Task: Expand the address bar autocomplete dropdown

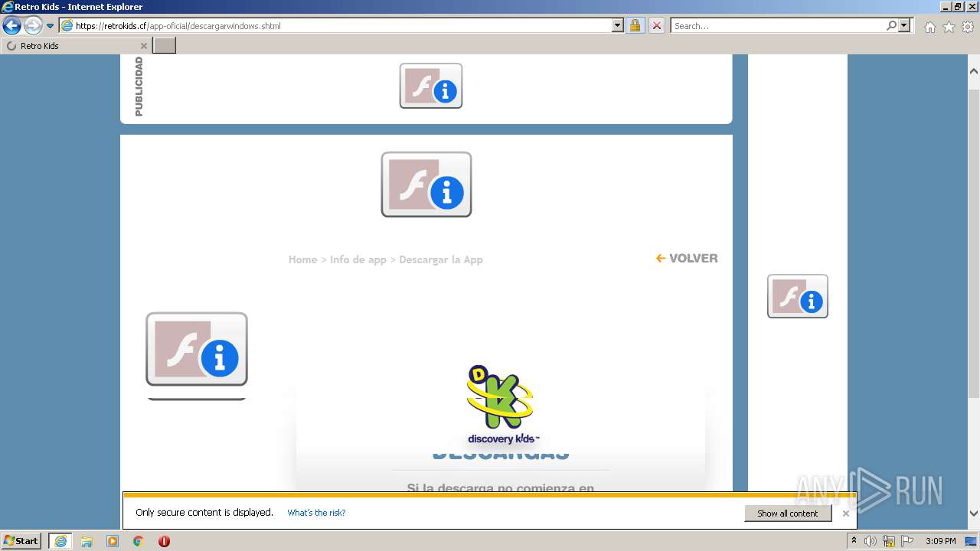Action: [618, 25]
